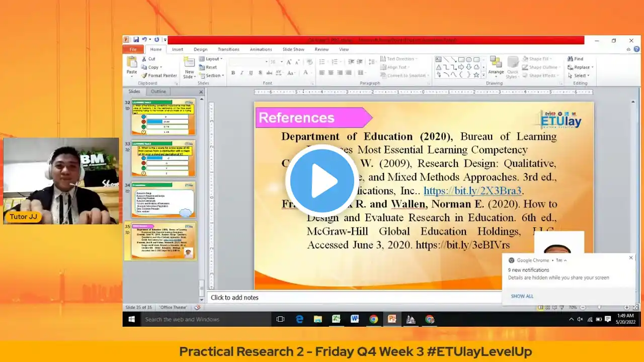Open Task View on the taskbar

tap(281, 319)
